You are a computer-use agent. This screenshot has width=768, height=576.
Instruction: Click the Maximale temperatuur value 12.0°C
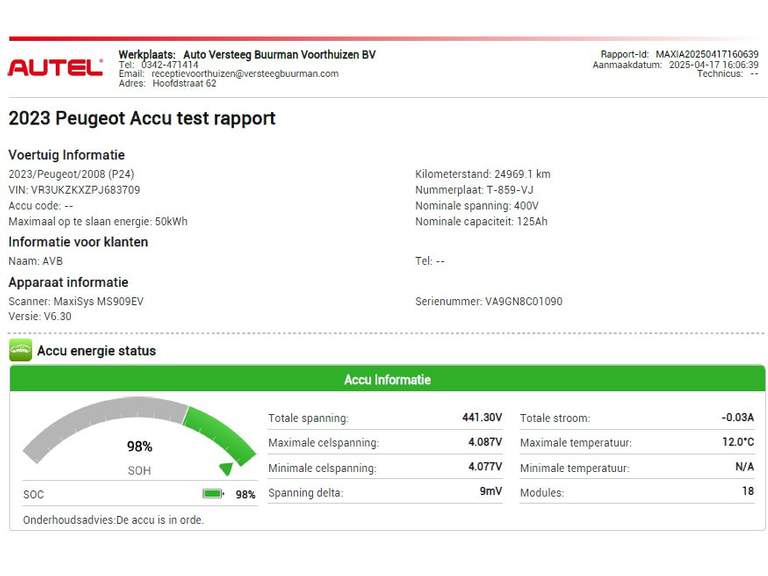pos(737,442)
